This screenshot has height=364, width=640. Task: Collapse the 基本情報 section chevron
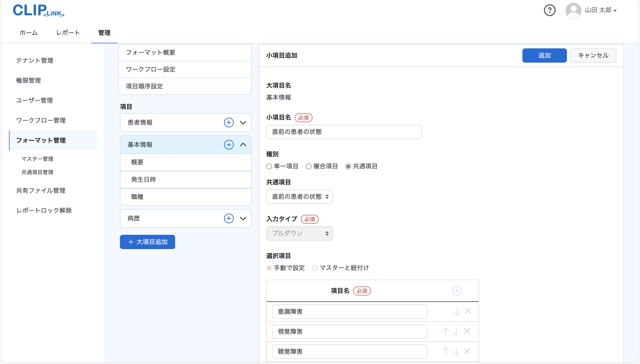click(x=243, y=145)
